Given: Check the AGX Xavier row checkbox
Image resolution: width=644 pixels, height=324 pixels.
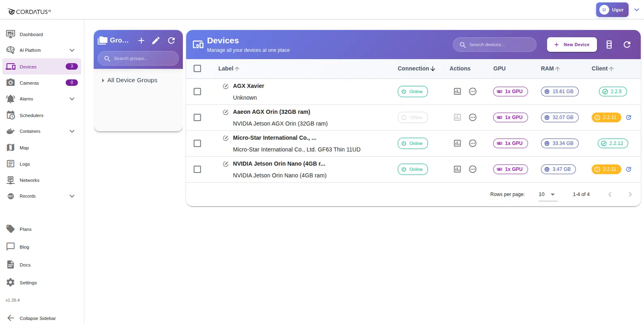Looking at the screenshot, I should click(197, 92).
